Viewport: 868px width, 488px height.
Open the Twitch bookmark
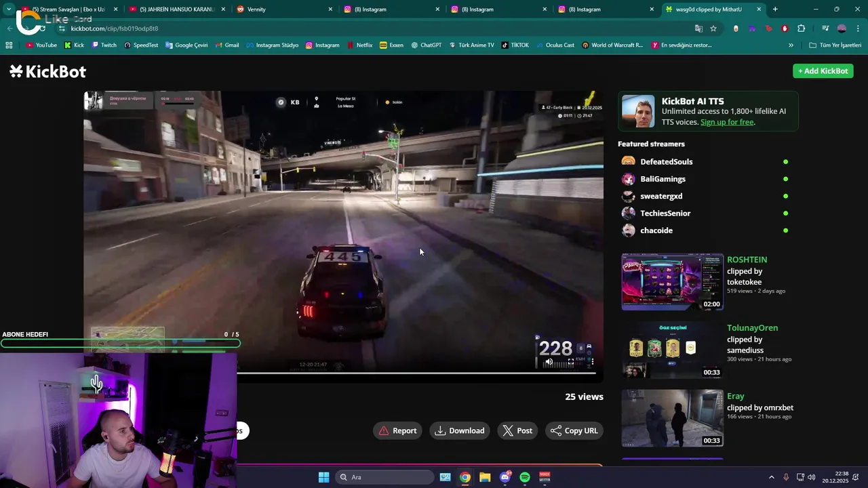(x=104, y=45)
